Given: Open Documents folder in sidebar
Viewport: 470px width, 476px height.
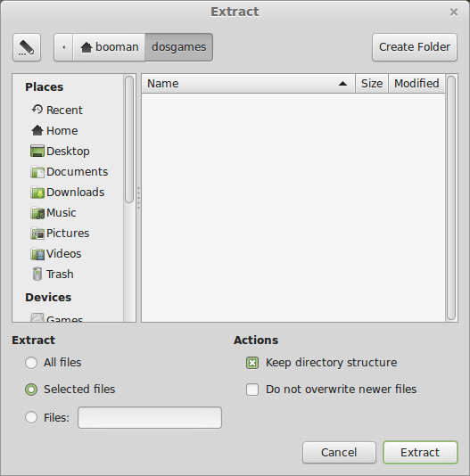Looking at the screenshot, I should point(70,171).
